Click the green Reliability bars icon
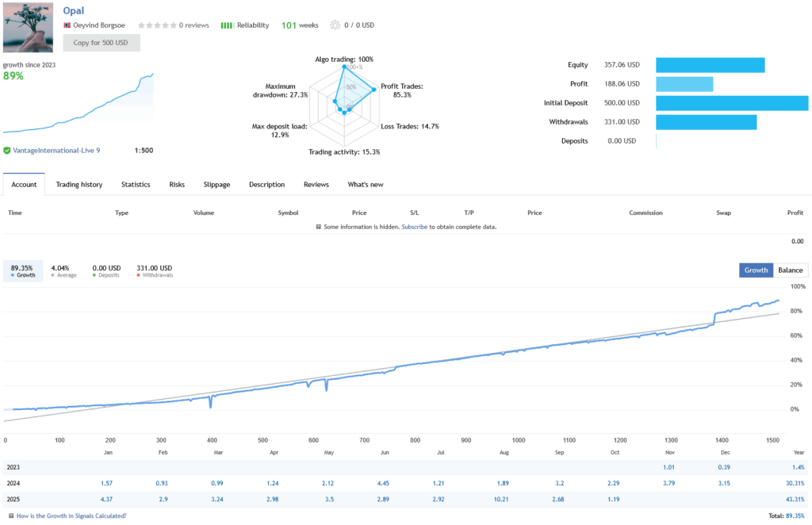The height and width of the screenshot is (525, 812). [x=226, y=25]
